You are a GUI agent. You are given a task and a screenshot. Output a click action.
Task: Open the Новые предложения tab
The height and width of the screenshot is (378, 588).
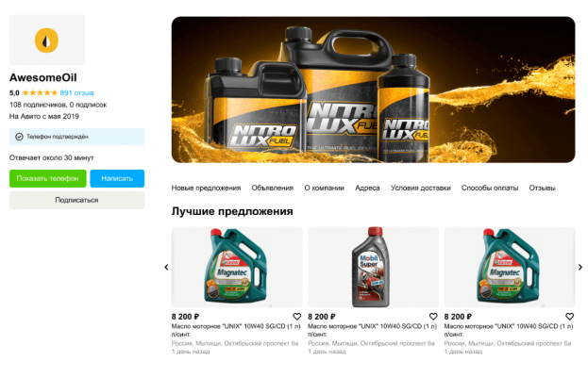(206, 188)
